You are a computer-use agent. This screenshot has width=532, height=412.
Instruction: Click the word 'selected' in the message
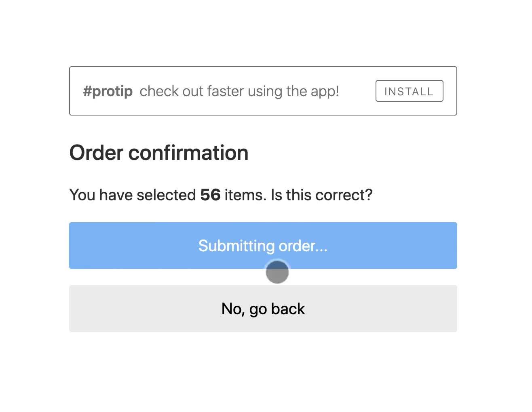point(166,195)
